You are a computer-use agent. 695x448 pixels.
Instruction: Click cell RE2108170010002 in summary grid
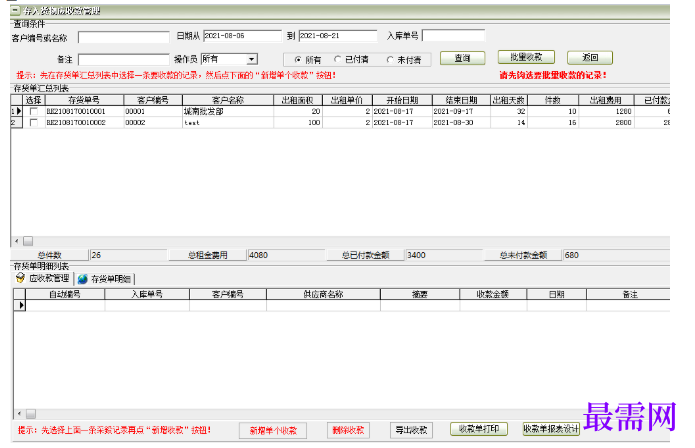click(84, 123)
